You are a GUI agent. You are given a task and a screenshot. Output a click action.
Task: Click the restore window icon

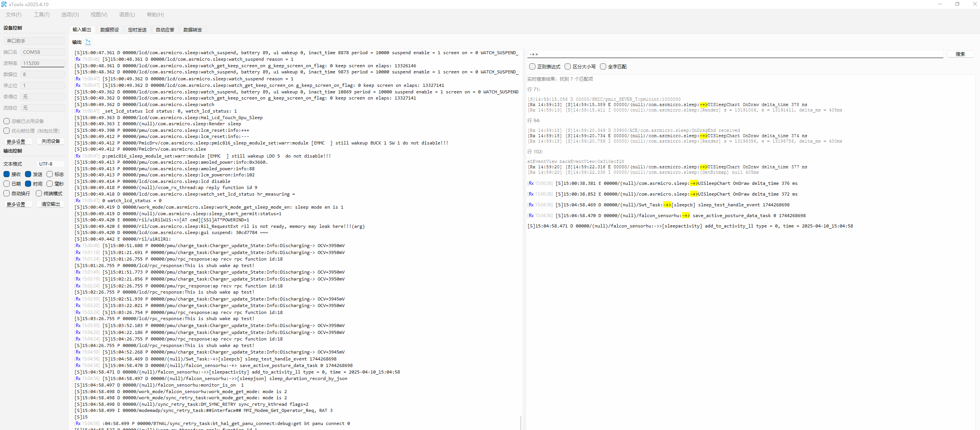click(957, 4)
